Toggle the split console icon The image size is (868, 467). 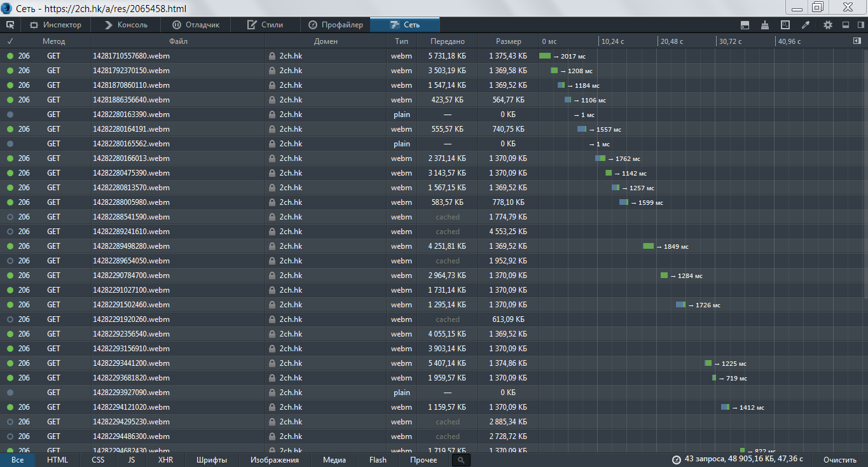745,25
